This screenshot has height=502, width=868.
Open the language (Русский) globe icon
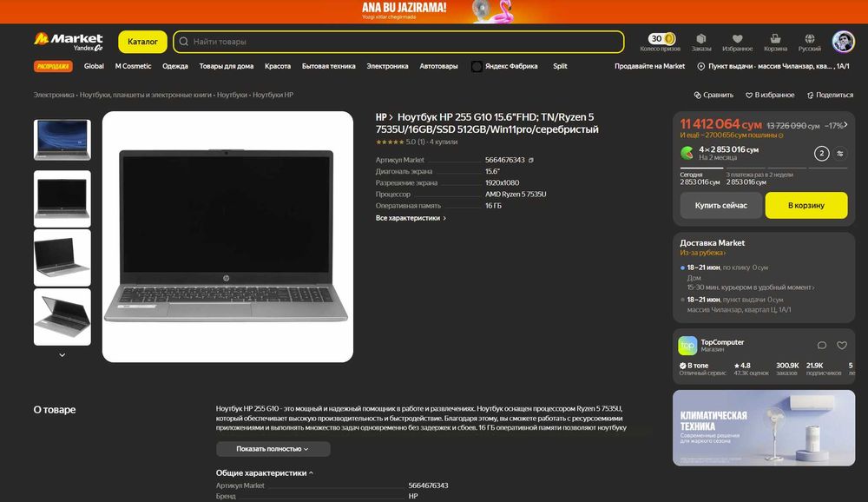click(809, 38)
